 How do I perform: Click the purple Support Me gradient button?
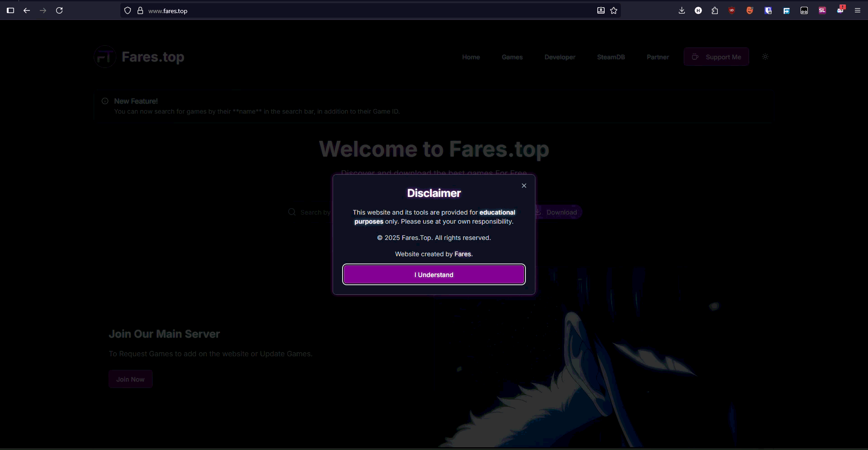[716, 57]
